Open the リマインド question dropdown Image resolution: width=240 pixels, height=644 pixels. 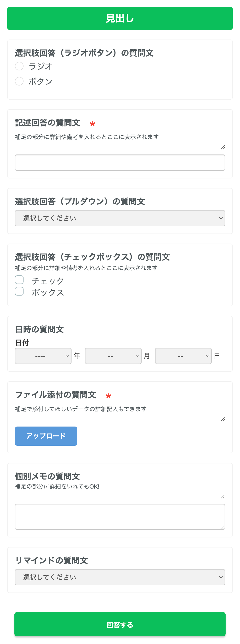click(120, 577)
